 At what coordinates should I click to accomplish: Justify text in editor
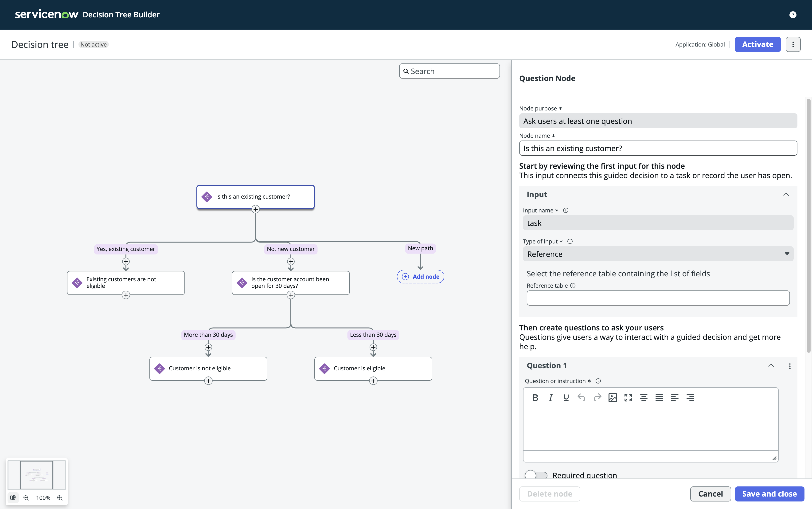(659, 398)
